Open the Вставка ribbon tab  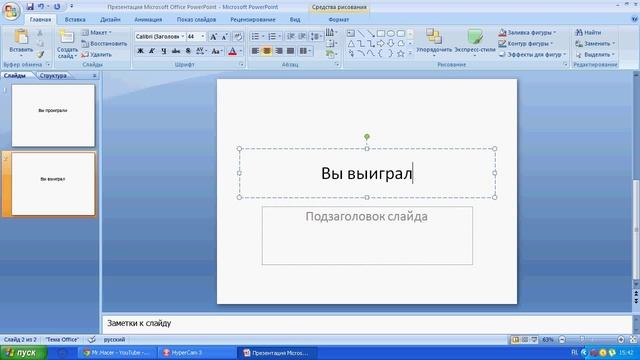(x=75, y=19)
